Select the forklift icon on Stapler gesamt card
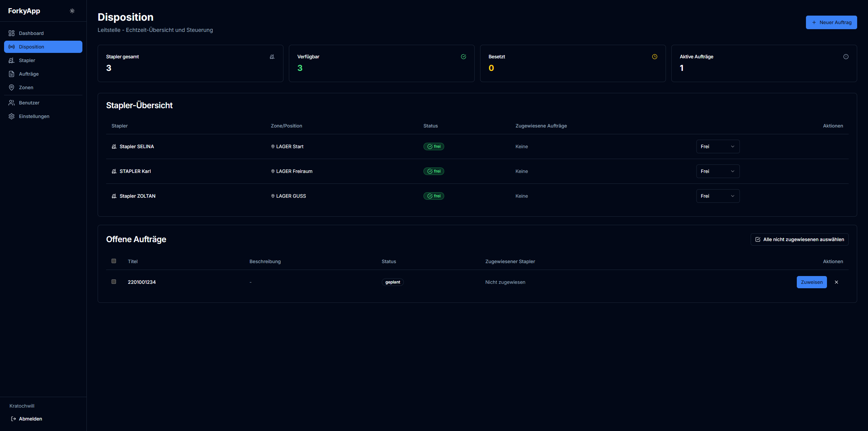 click(x=272, y=57)
